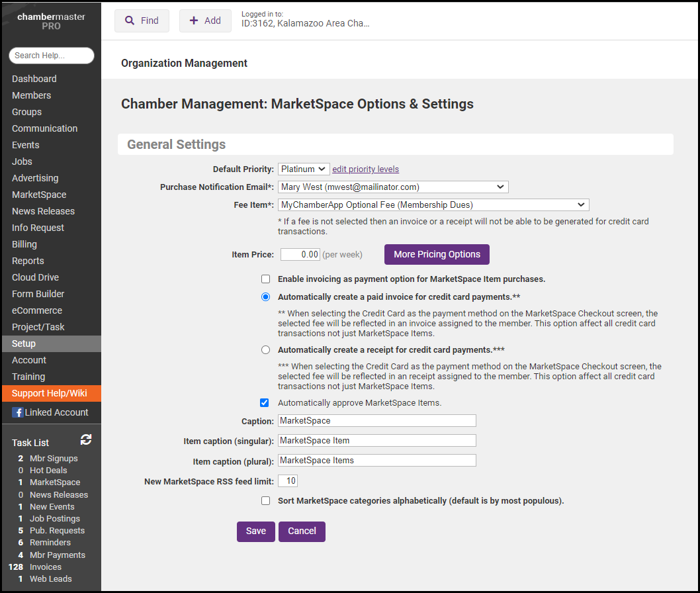700x593 pixels.
Task: Open Billing in the sidebar menu
Action: 24,244
